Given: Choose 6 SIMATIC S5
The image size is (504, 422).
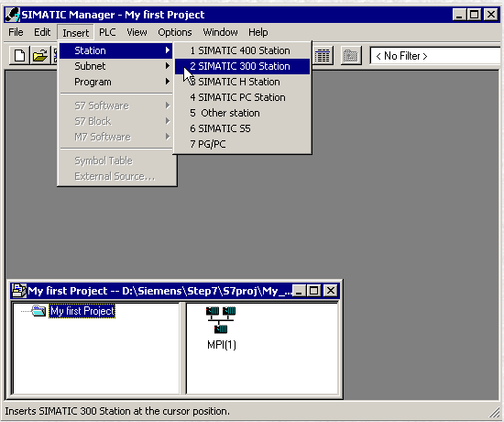Looking at the screenshot, I should click(242, 128).
